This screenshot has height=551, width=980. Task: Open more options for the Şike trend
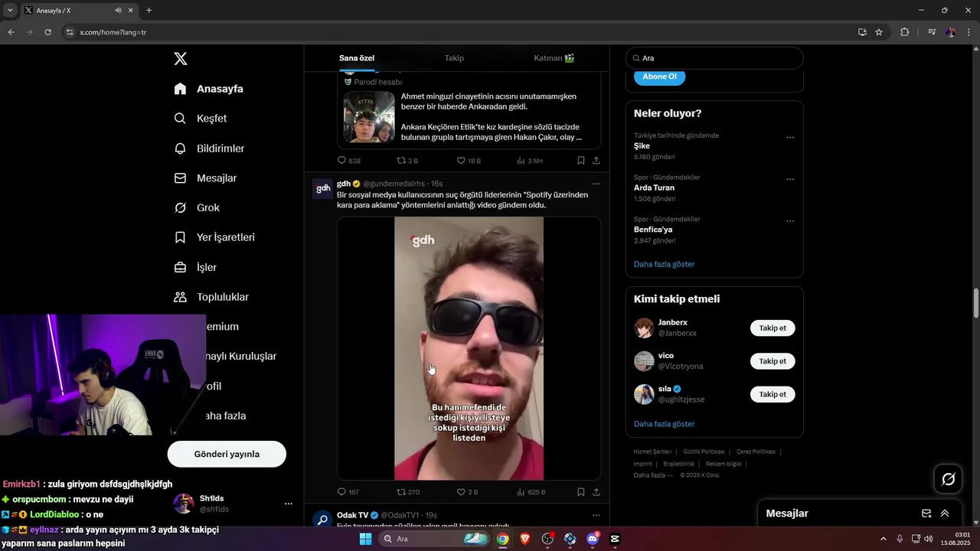point(790,138)
